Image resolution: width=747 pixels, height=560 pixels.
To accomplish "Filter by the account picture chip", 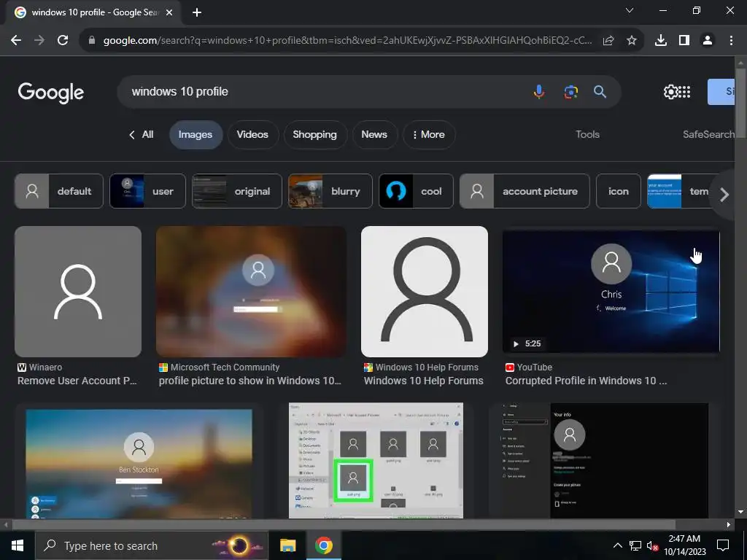I will 525,192.
